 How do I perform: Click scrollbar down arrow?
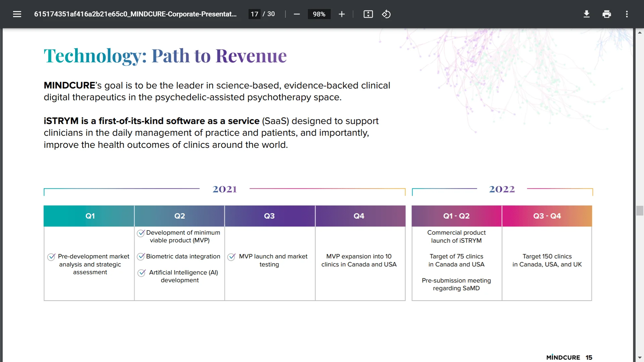(x=640, y=358)
